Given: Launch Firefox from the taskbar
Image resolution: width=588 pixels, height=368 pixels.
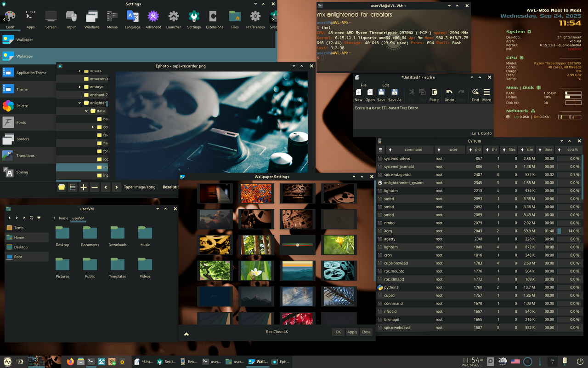Looking at the screenshot, I should pyautogui.click(x=70, y=362).
